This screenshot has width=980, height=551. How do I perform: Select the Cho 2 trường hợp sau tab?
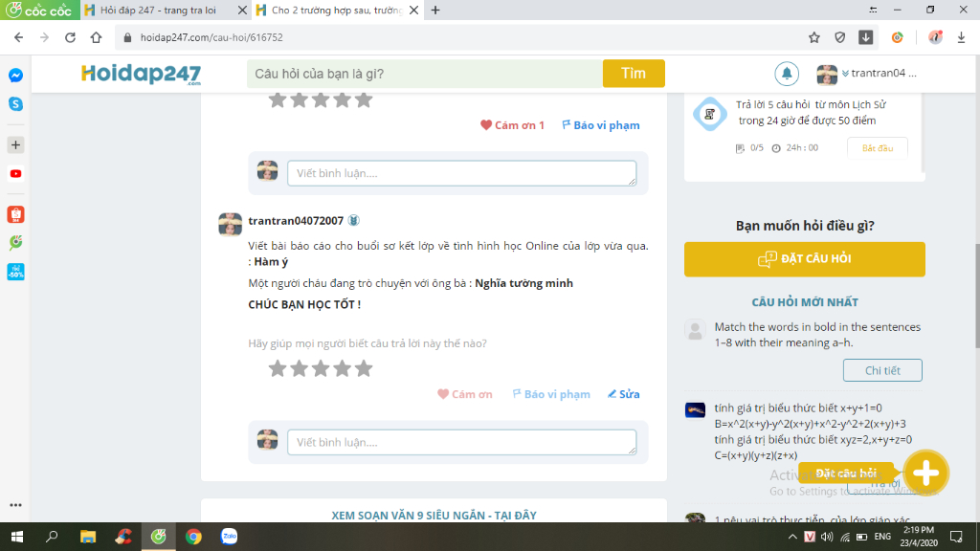click(336, 10)
